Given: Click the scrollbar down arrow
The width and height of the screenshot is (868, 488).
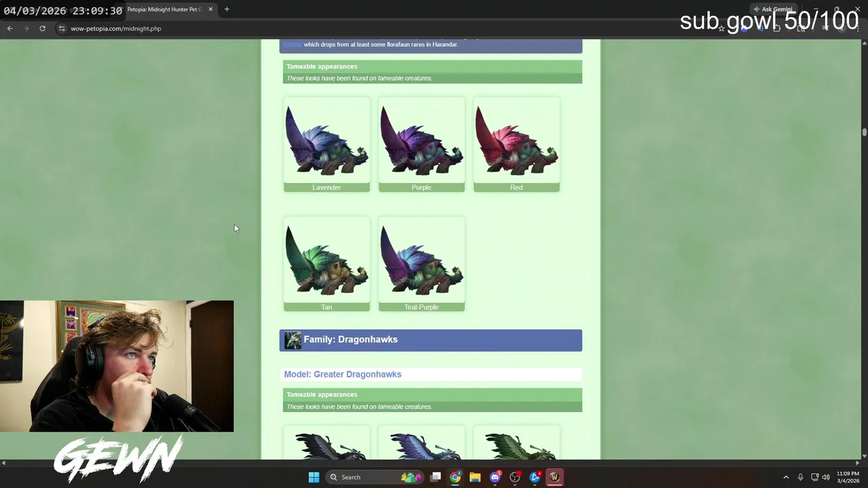Looking at the screenshot, I should (x=865, y=456).
